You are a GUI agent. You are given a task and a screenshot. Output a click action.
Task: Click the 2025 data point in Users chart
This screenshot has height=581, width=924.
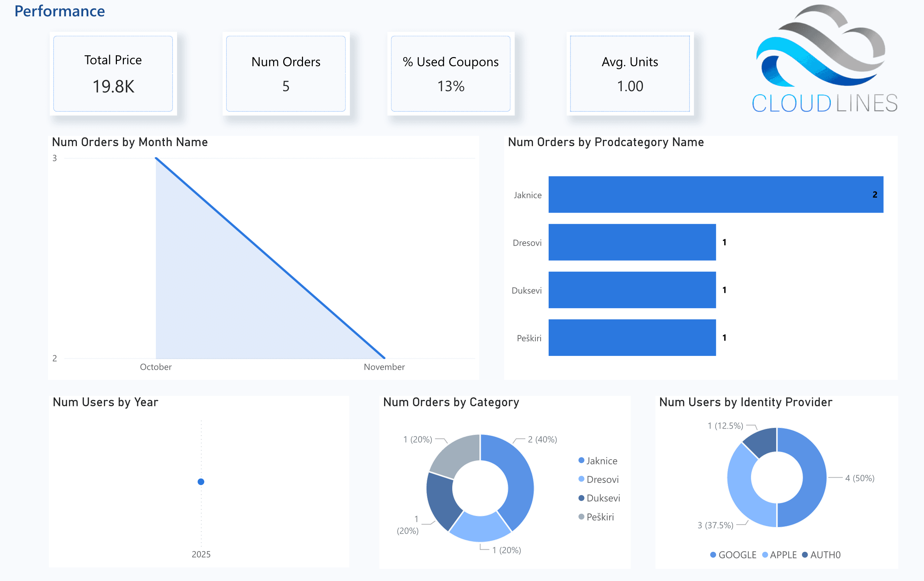point(201,481)
